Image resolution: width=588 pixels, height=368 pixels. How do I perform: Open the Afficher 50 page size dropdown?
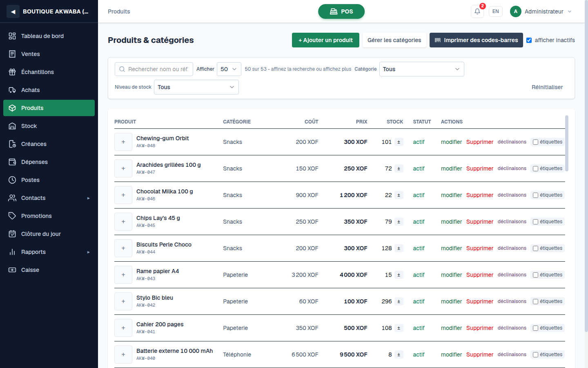click(229, 69)
